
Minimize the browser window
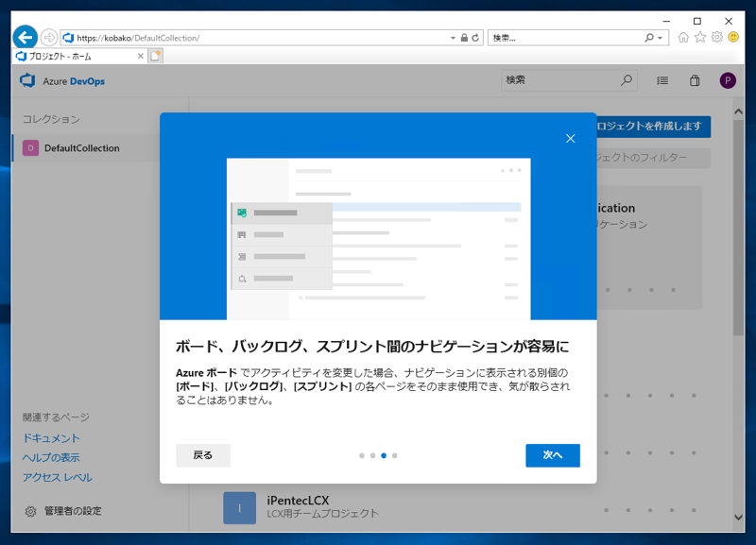pos(666,21)
